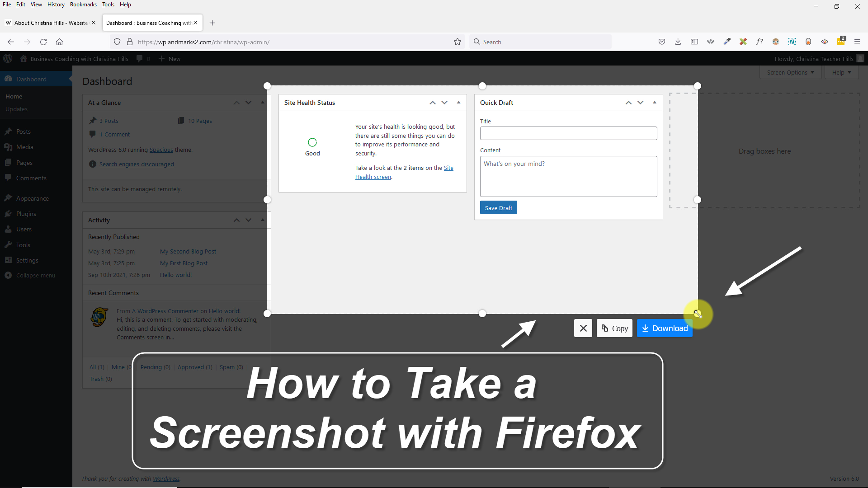
Task: Click the What's on your mind textarea
Action: click(568, 176)
